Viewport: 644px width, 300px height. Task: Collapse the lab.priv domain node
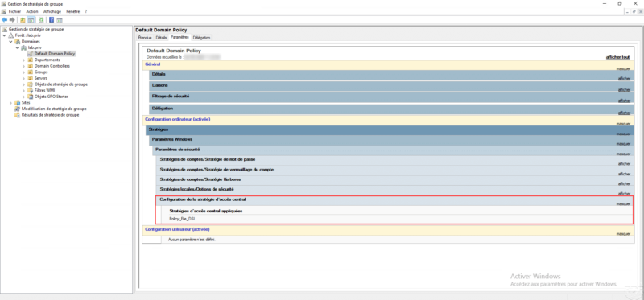point(17,47)
